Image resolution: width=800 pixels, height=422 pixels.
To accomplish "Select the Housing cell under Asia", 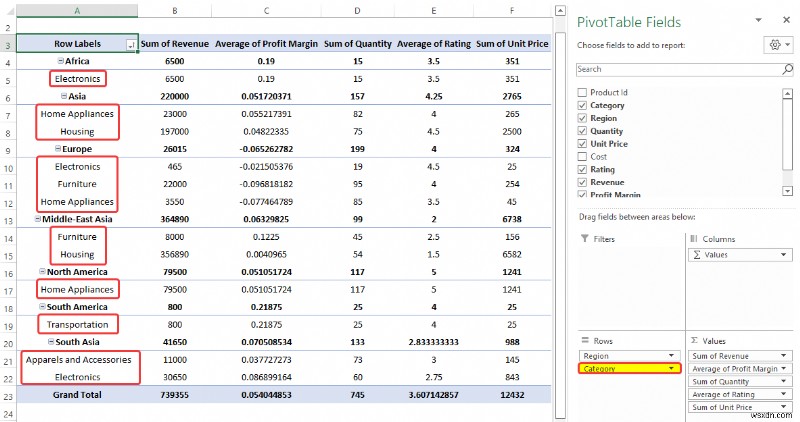I will [x=77, y=132].
